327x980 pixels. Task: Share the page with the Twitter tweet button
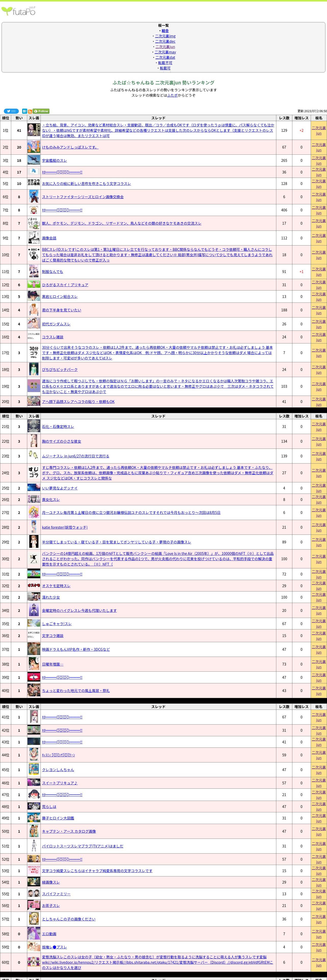tap(11, 111)
